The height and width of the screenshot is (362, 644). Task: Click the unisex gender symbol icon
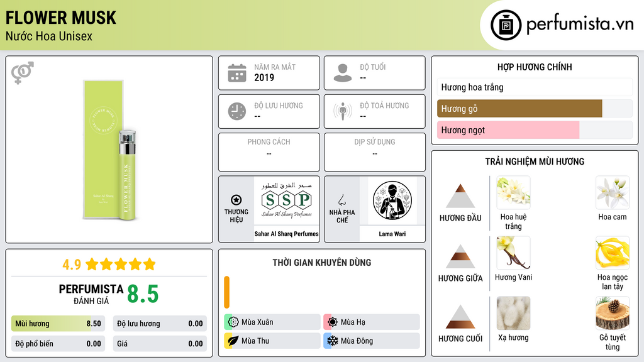23,73
